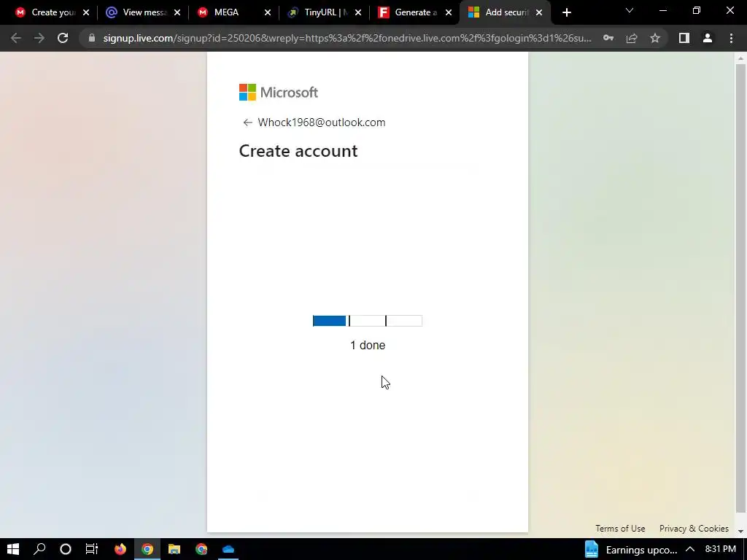747x560 pixels.
Task: Click Whock1968@outlook.com email text
Action: tap(322, 122)
